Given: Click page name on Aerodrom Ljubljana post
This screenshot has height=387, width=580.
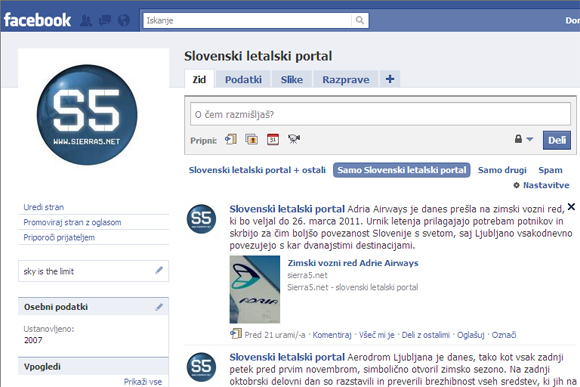Looking at the screenshot, I should [x=287, y=357].
